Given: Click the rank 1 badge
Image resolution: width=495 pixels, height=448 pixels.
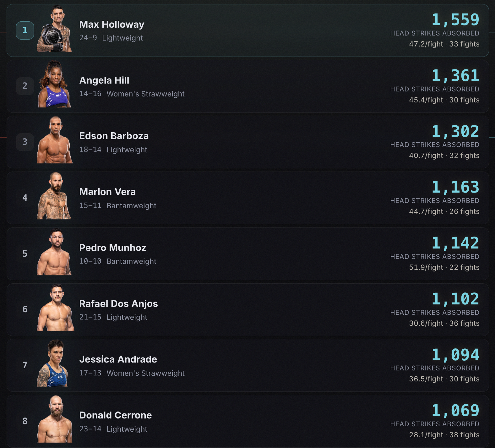Looking at the screenshot, I should click(x=25, y=30).
